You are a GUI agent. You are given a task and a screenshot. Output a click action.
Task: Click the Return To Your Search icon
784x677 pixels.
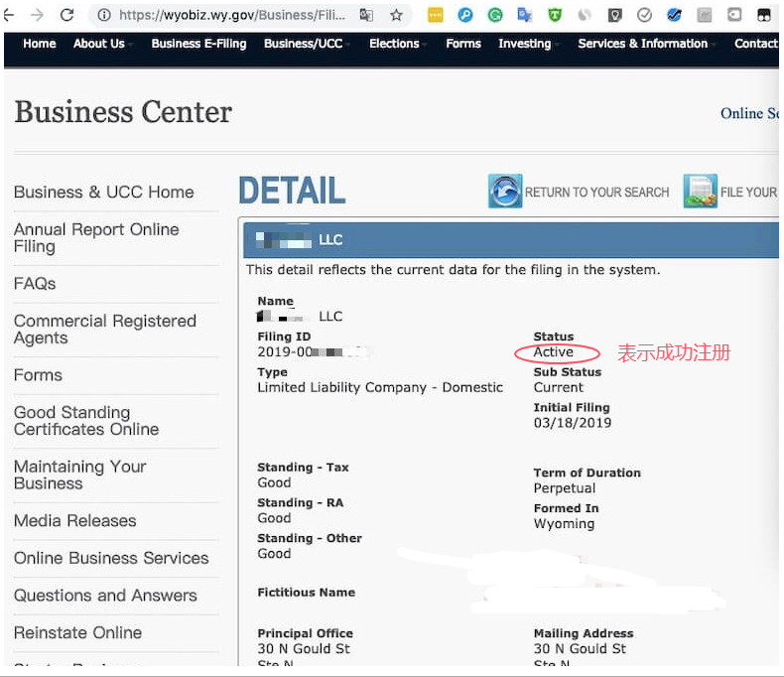pyautogui.click(x=505, y=192)
